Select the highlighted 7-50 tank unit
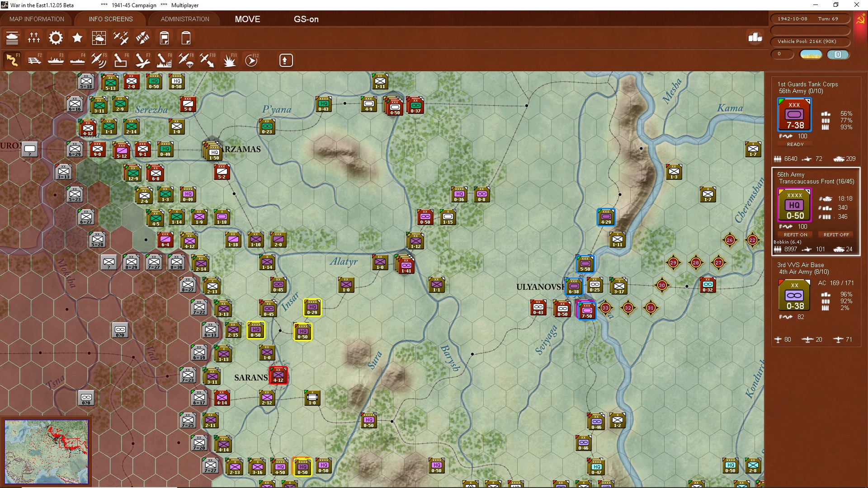Image resolution: width=868 pixels, height=488 pixels. [586, 310]
